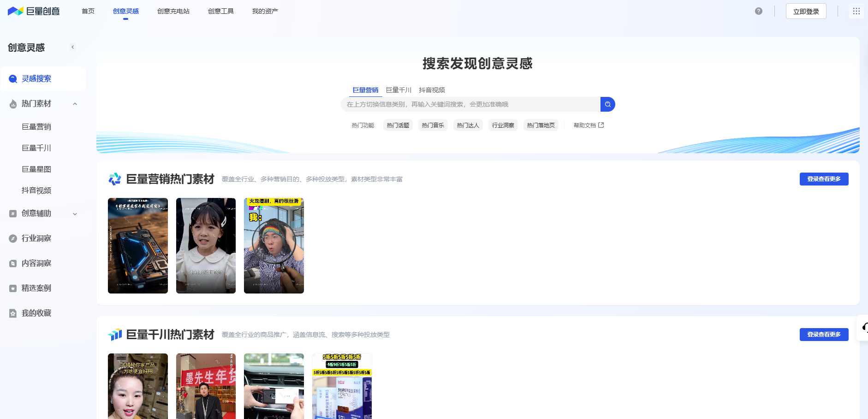
Task: Click the blue search magnifier button
Action: click(x=608, y=104)
